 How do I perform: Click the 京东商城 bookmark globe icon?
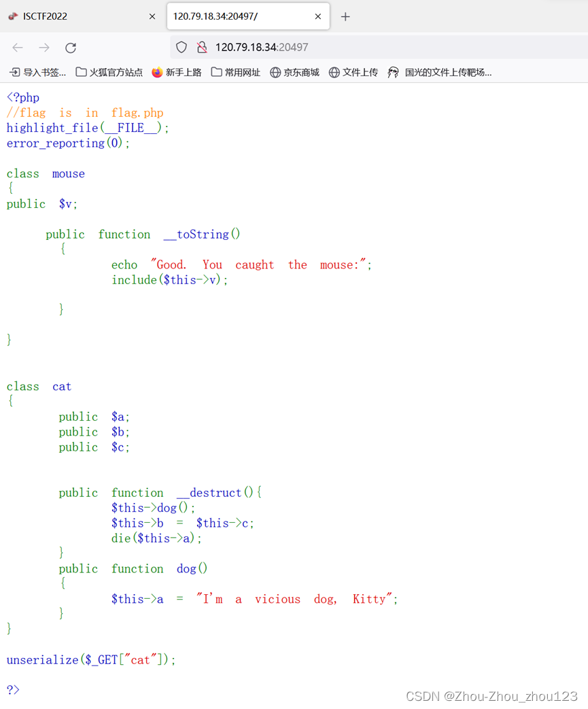click(275, 72)
